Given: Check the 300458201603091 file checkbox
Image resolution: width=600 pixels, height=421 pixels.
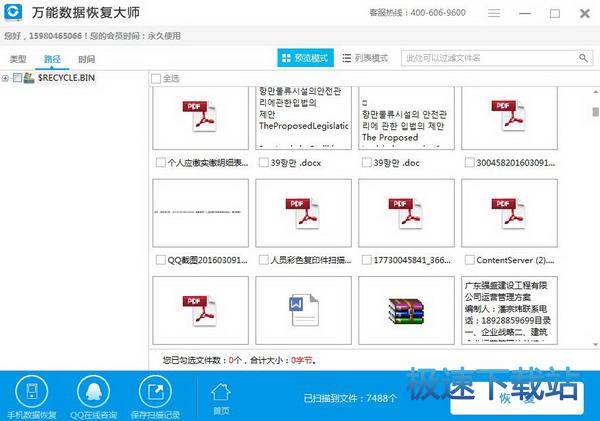Looking at the screenshot, I should (x=470, y=163).
